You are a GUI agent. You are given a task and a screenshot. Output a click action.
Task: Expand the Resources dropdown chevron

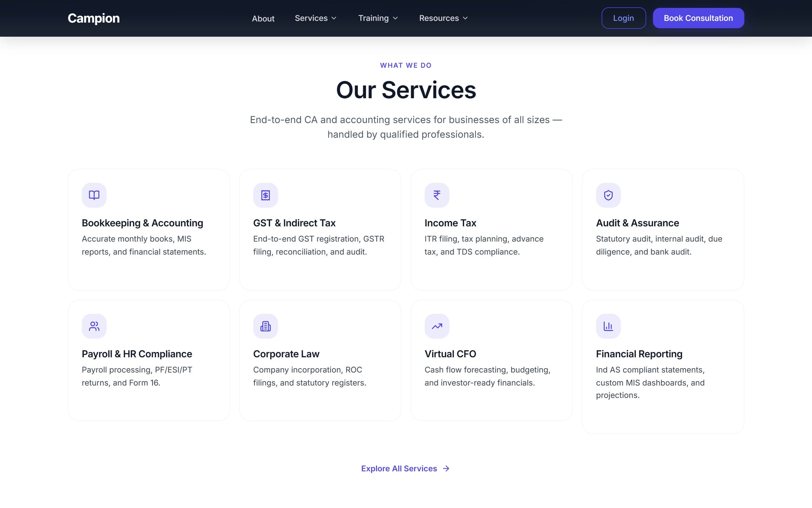tap(465, 18)
